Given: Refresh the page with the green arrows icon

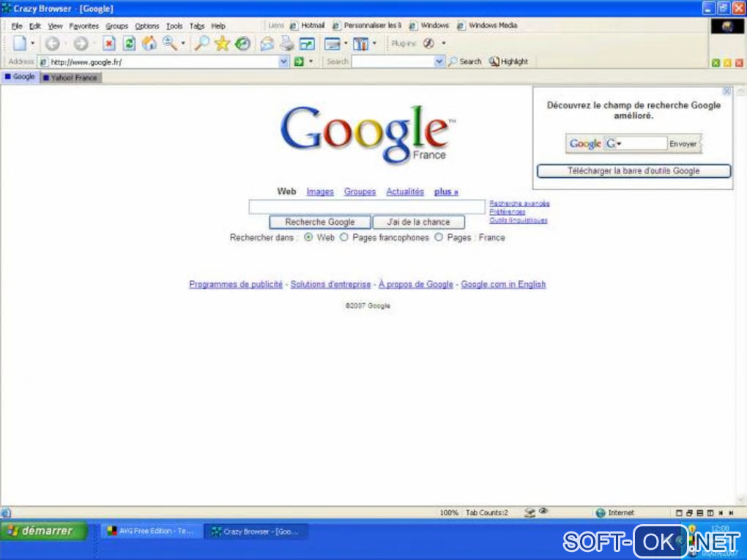Looking at the screenshot, I should pyautogui.click(x=129, y=44).
